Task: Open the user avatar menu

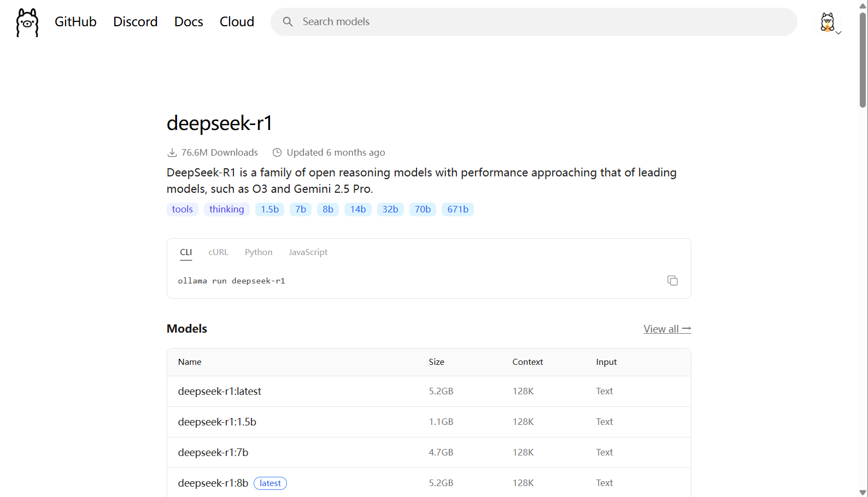Action: [x=829, y=23]
